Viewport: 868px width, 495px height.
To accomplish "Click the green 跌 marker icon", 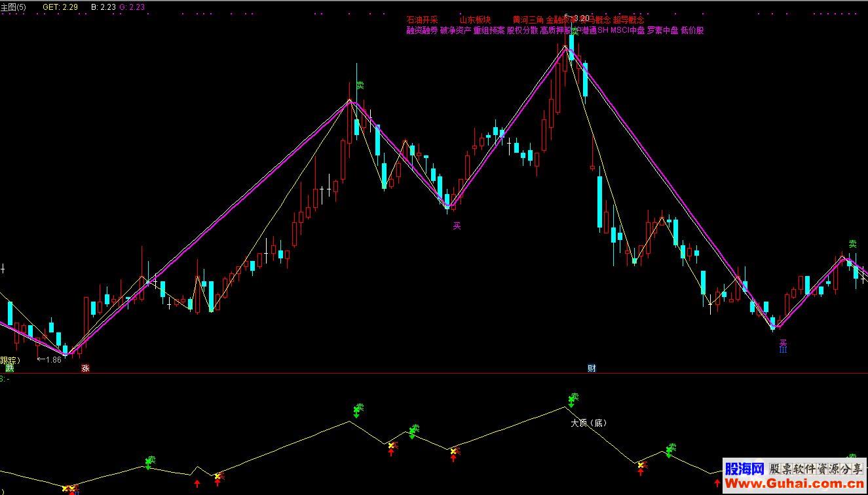I will coord(9,368).
